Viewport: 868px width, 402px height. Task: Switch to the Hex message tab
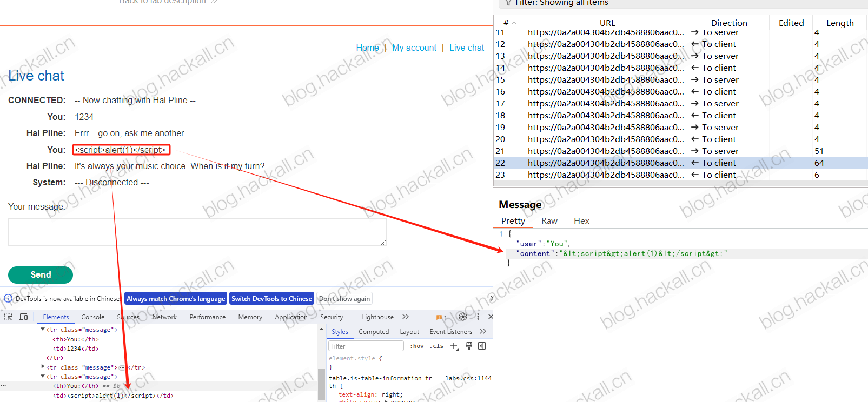coord(582,220)
